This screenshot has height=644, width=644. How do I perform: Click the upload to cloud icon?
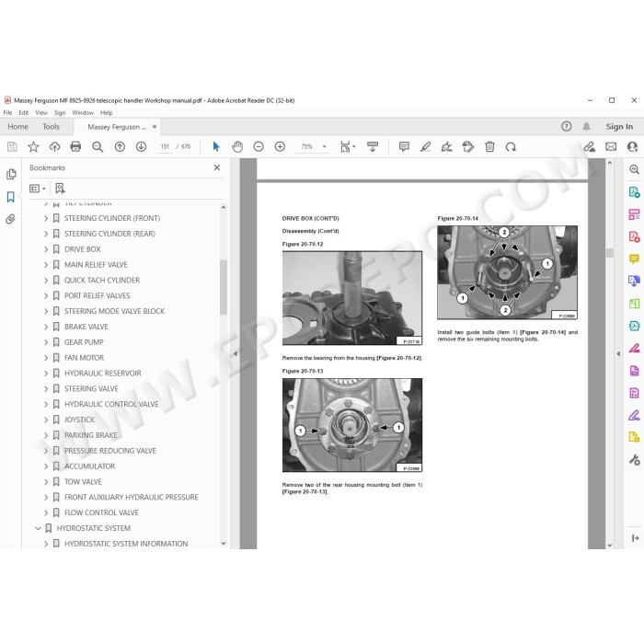point(54,146)
